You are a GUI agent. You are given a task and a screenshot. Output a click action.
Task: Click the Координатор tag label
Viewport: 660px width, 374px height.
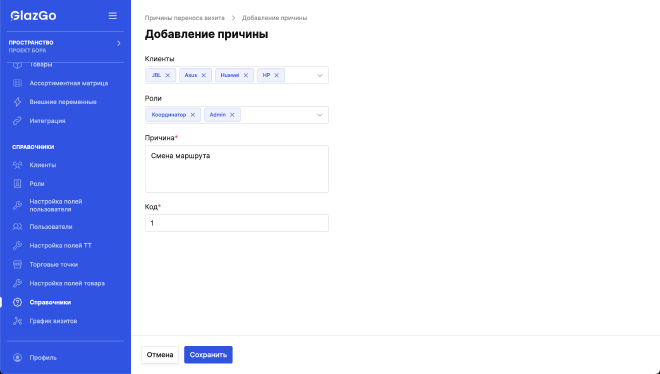click(169, 115)
